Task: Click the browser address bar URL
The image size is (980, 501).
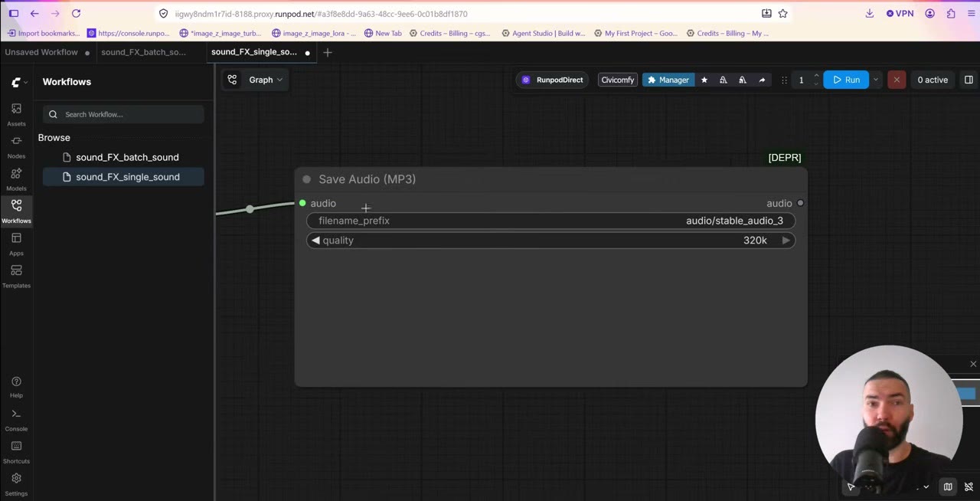Action: pos(321,14)
